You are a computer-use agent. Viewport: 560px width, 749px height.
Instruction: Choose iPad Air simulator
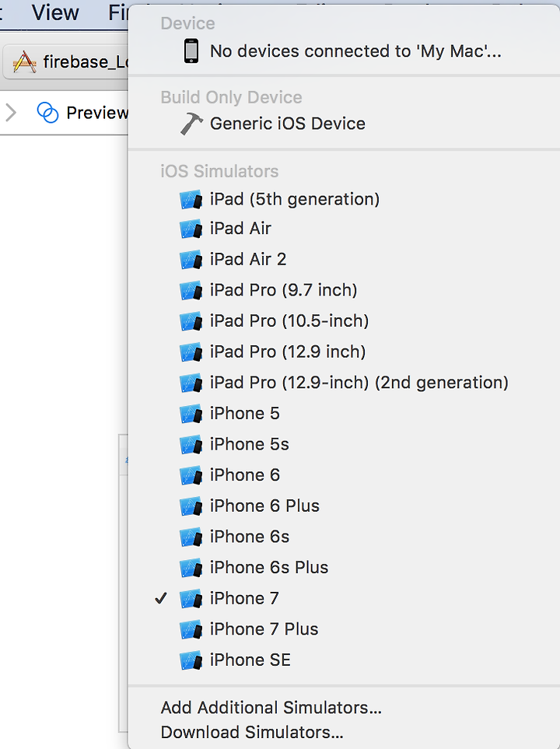tap(344, 229)
